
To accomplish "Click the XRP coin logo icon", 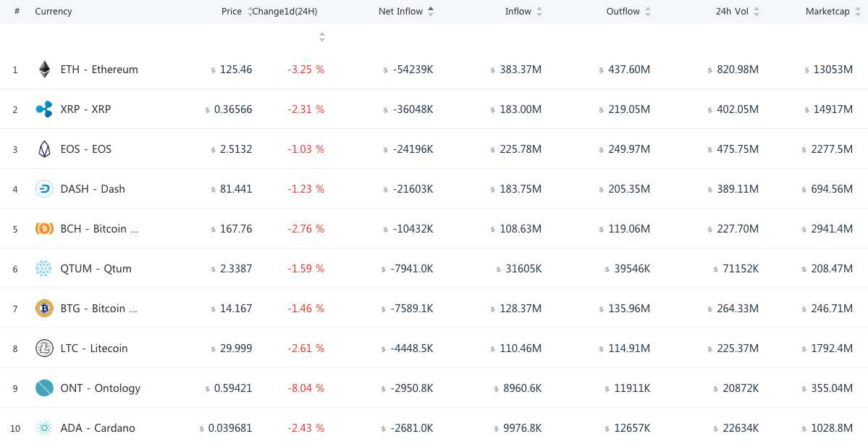I will pos(44,109).
